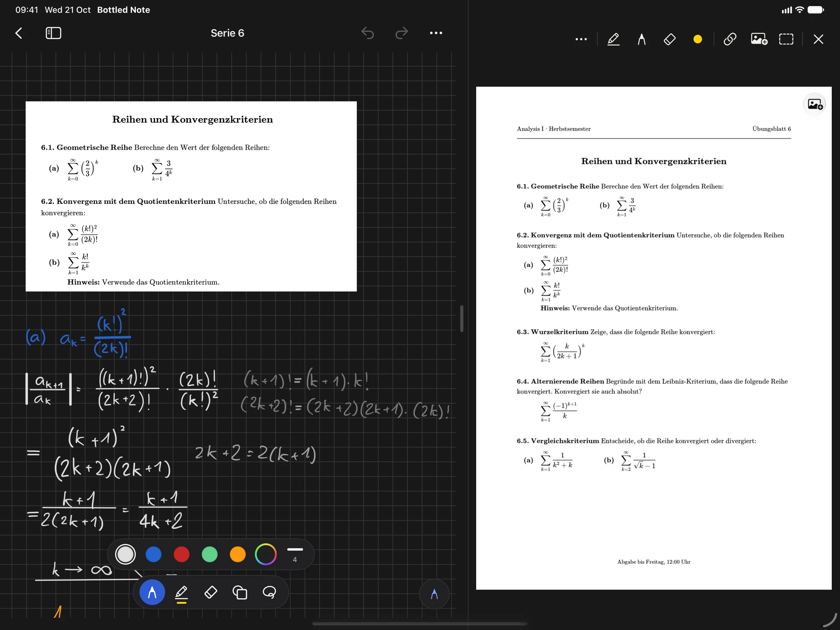Tap the Serie 6 note title
Viewport: 840px width, 630px height.
227,33
